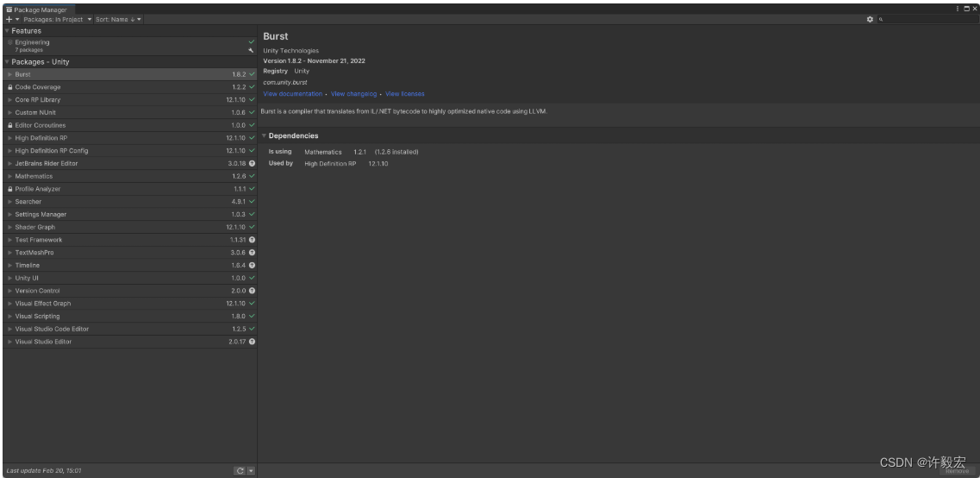Screen dimensions: 980x478
Task: Click the plus add package icon
Action: tap(9, 19)
